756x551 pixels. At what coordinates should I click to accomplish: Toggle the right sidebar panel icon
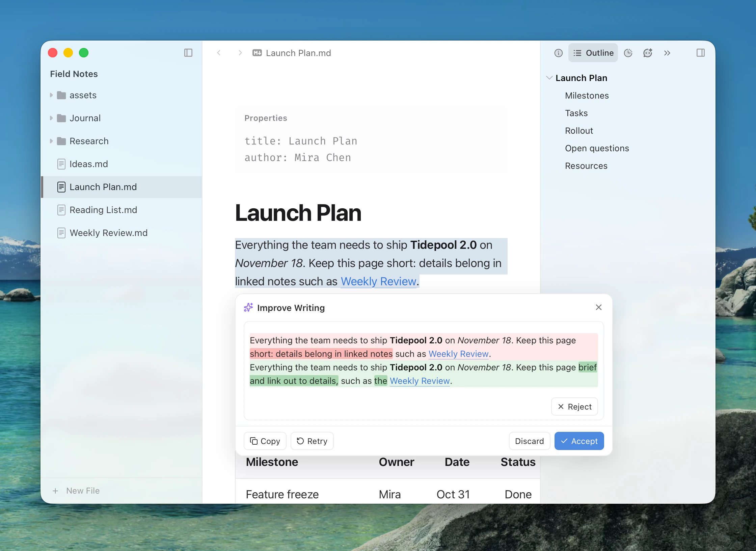coord(701,53)
